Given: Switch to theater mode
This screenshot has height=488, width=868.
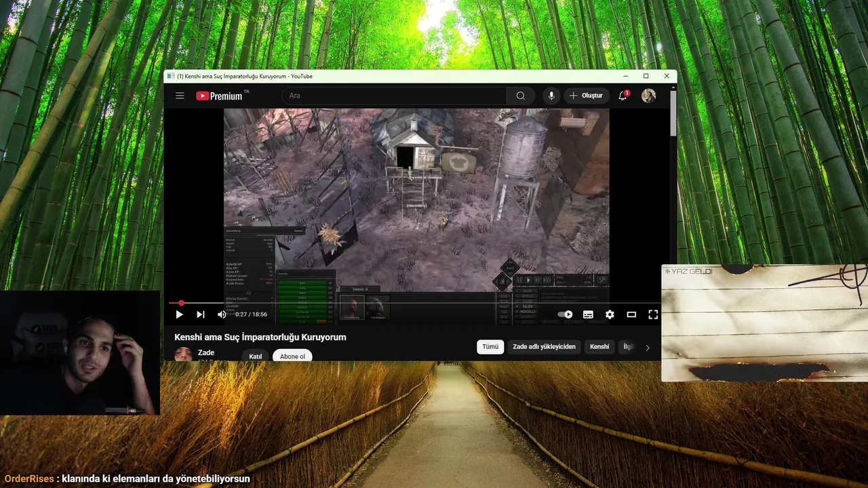Looking at the screenshot, I should point(631,314).
